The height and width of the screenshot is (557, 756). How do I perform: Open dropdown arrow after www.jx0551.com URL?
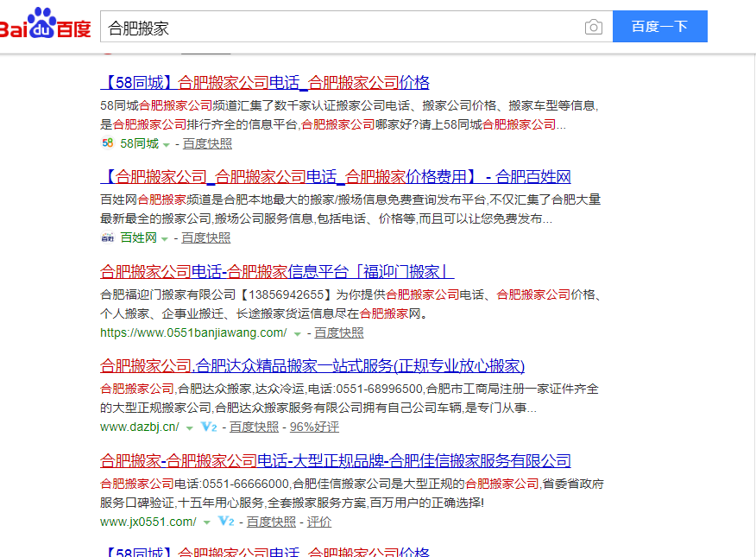click(x=206, y=523)
